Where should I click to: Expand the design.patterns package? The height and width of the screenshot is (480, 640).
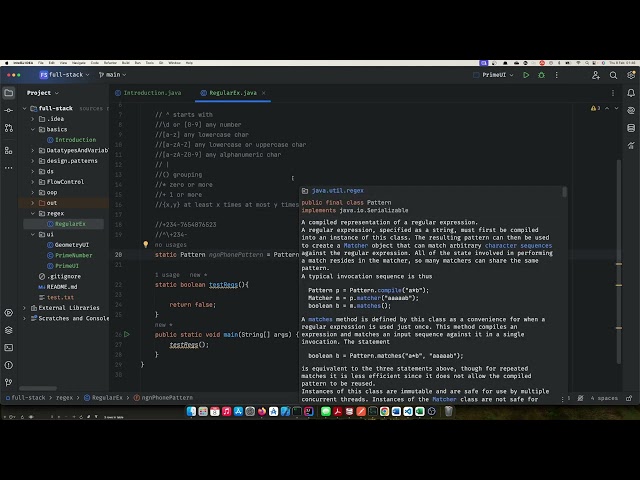pos(33,161)
